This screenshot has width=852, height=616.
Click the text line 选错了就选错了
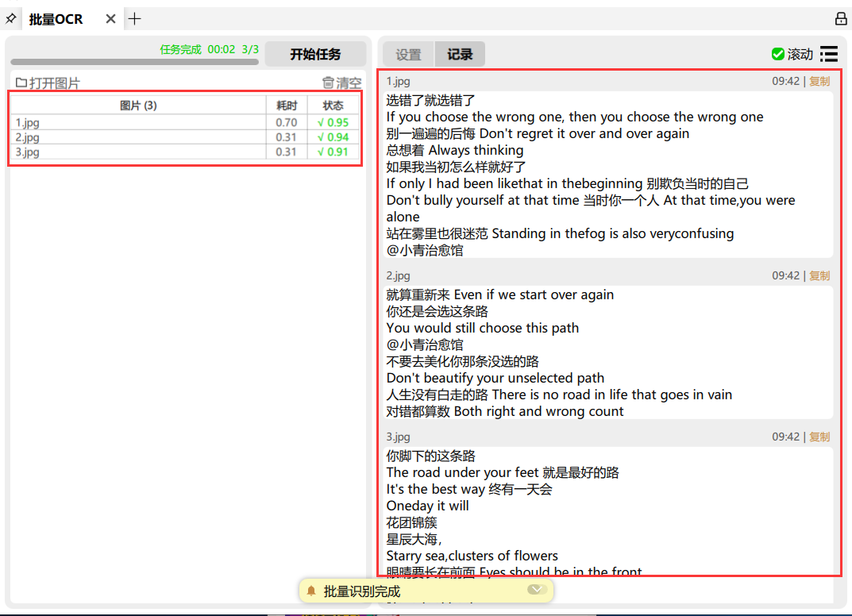pyautogui.click(x=431, y=101)
